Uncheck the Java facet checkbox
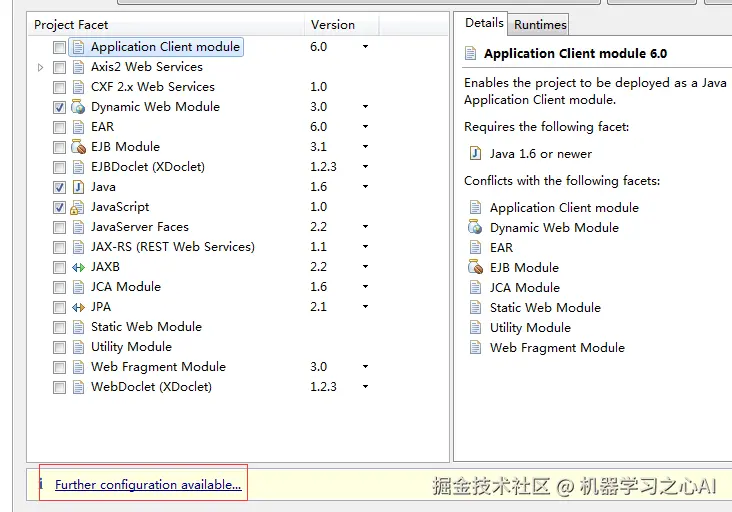 59,188
